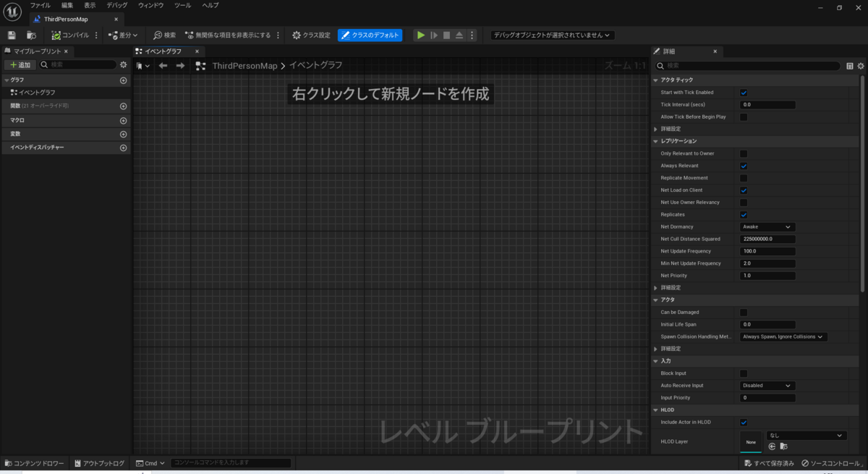
Task: Toggle Net Load on Client checkbox
Action: point(744,190)
